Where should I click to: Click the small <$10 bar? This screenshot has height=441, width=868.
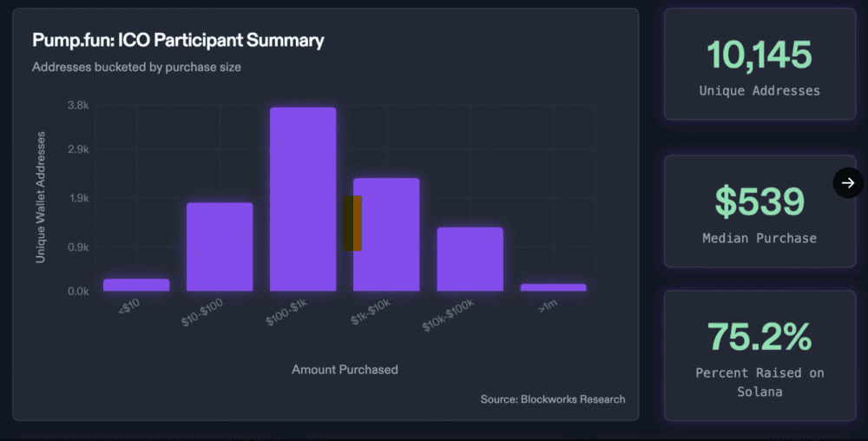pyautogui.click(x=136, y=285)
